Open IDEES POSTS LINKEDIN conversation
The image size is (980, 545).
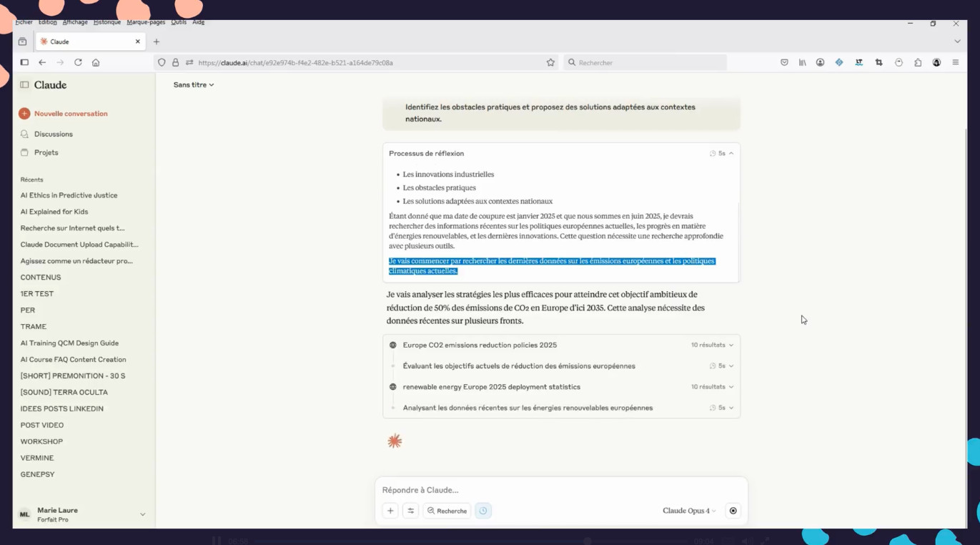(x=61, y=409)
